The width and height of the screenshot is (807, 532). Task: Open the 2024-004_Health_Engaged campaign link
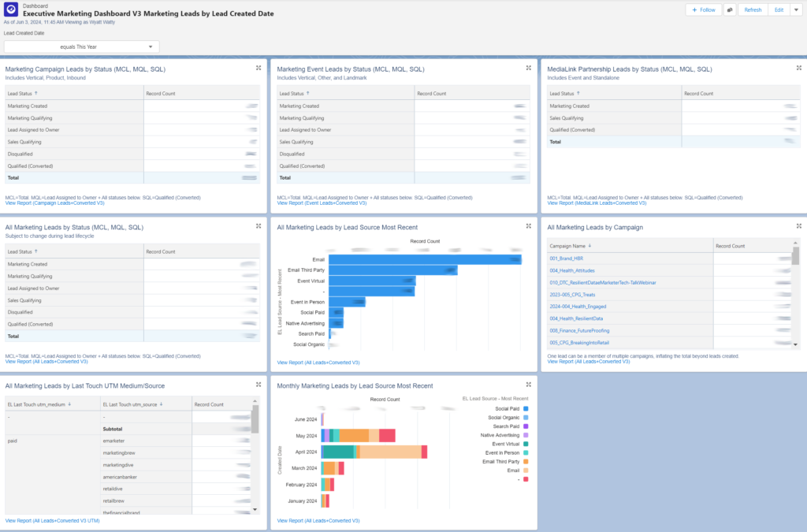(x=578, y=307)
